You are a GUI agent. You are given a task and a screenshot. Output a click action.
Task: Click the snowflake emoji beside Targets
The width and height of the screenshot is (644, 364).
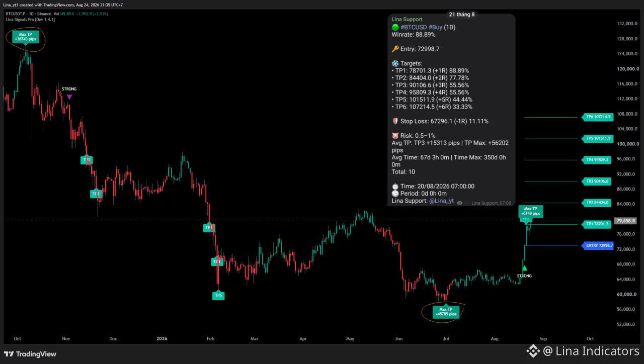pos(395,63)
